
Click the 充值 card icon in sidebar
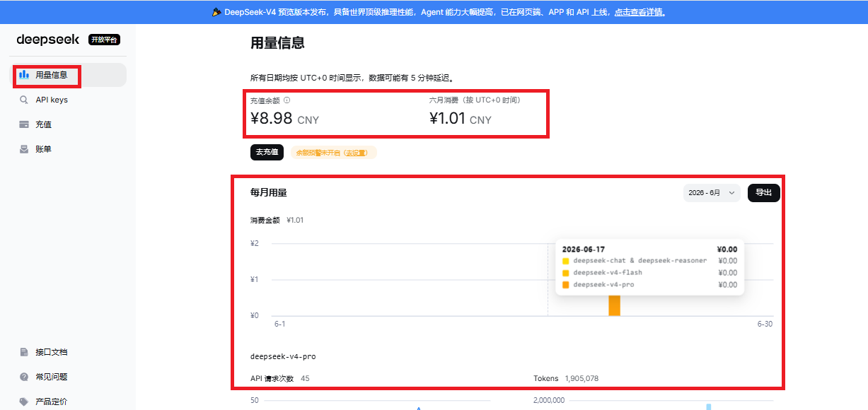24,124
